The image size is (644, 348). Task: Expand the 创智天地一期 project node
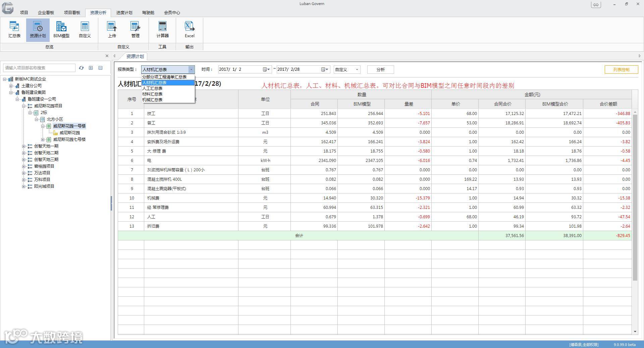[x=24, y=146]
